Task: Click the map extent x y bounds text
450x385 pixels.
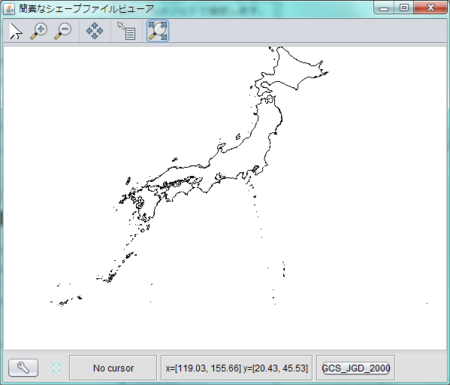Action: pos(237,368)
